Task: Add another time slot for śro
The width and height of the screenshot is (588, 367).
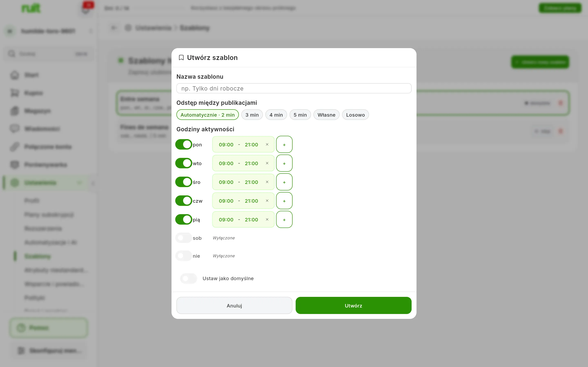Action: click(x=284, y=182)
